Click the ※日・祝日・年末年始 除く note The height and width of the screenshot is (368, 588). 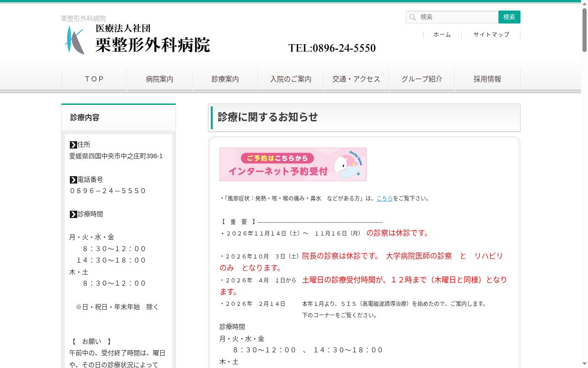117,307
